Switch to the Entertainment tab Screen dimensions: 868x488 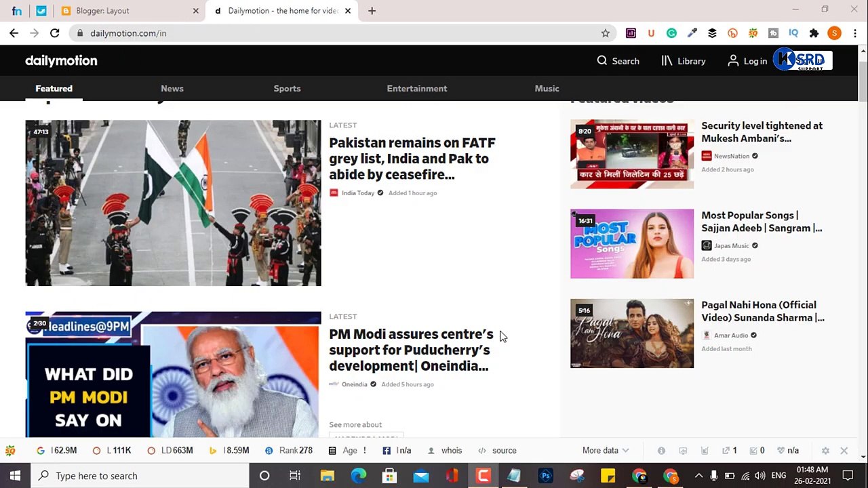417,89
